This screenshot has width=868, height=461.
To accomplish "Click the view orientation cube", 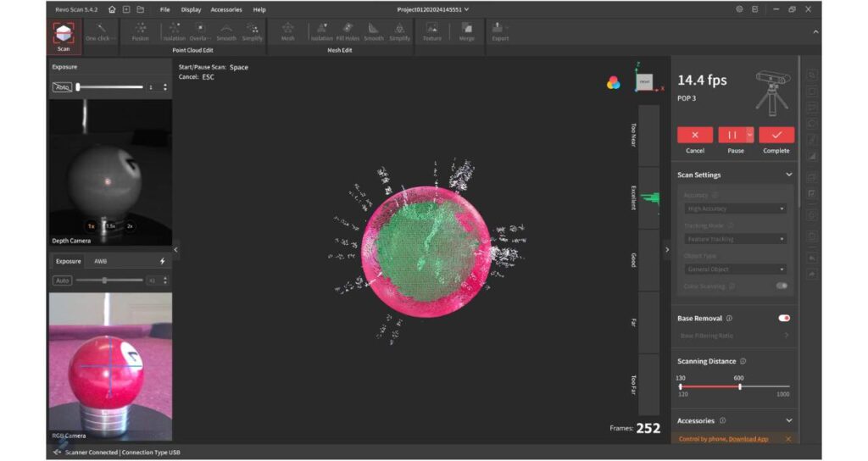I will click(645, 81).
